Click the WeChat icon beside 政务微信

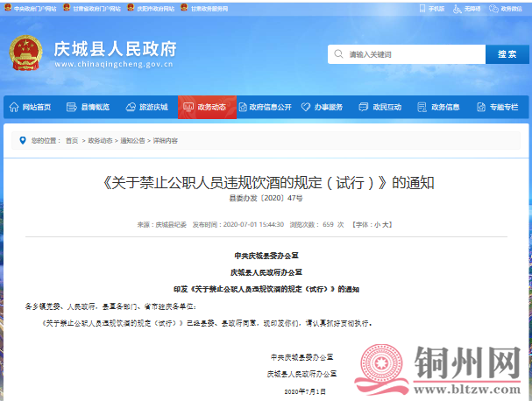pyautogui.click(x=493, y=9)
